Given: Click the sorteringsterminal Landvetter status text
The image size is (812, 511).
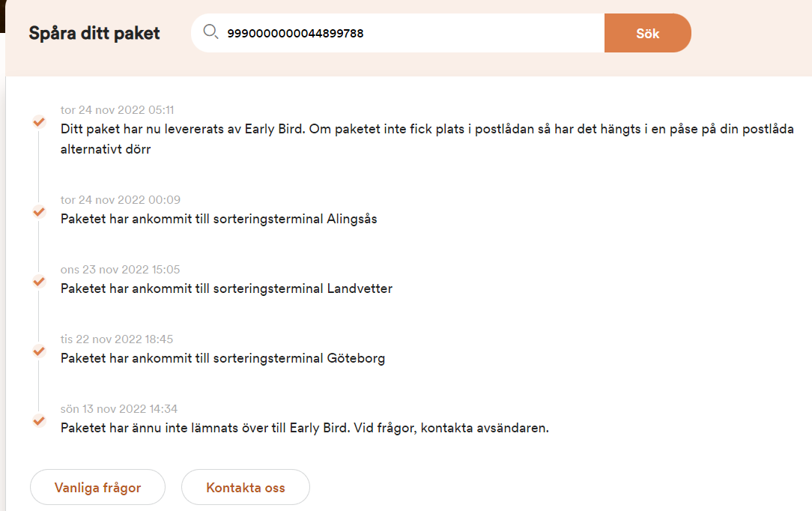Looking at the screenshot, I should coord(226,288).
